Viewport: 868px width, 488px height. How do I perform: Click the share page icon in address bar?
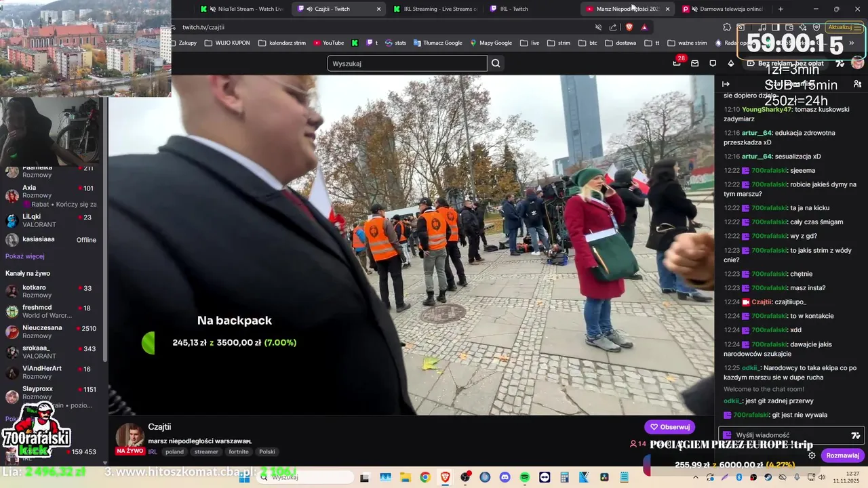[613, 27]
